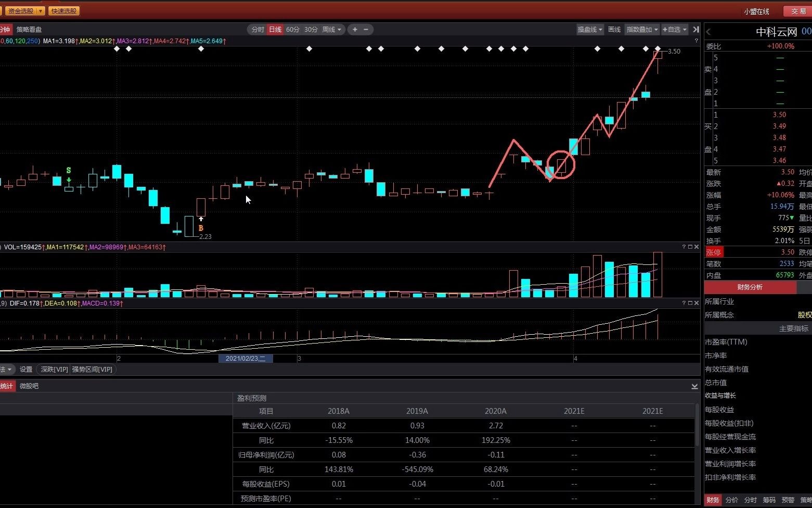Click buy level 2 price 3.49

tap(779, 126)
